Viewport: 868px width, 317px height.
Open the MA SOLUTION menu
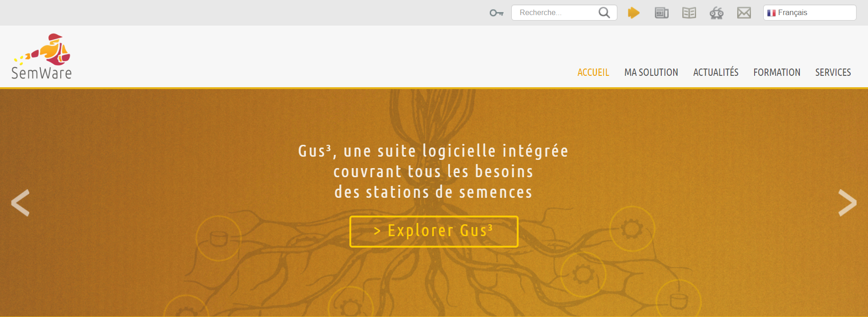651,72
